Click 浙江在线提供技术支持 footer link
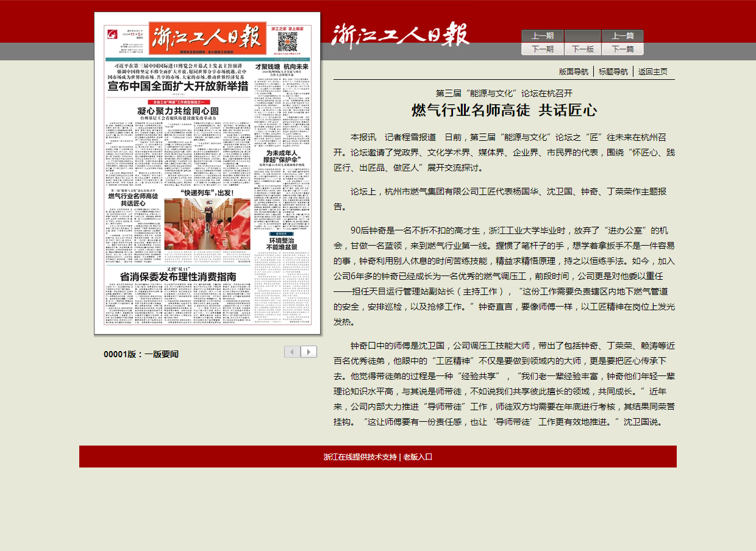The image size is (756, 551). pyautogui.click(x=360, y=457)
